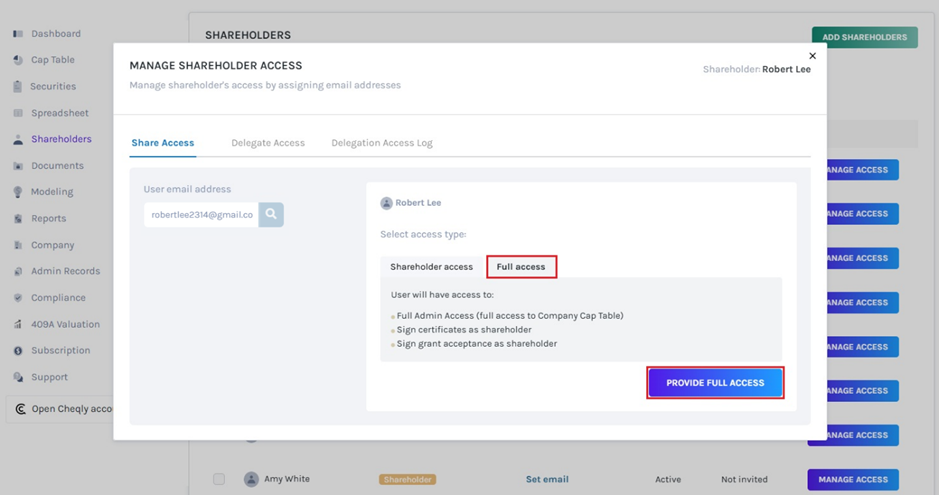Click the 'Active' status for Amy White
The width and height of the screenshot is (939, 495).
coord(668,479)
